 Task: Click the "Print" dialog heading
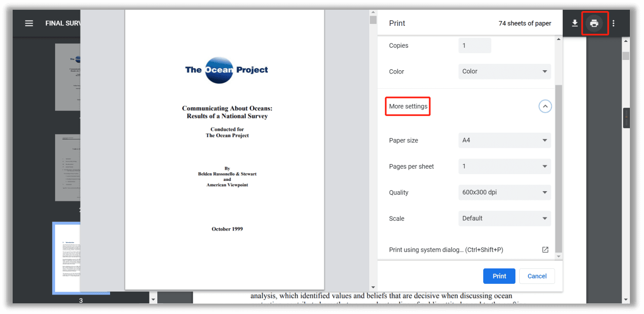point(397,23)
